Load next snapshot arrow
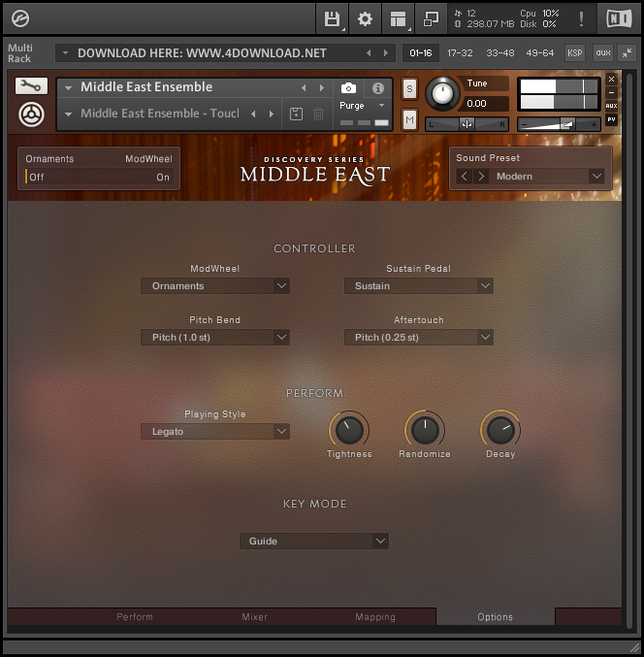 tap(272, 114)
